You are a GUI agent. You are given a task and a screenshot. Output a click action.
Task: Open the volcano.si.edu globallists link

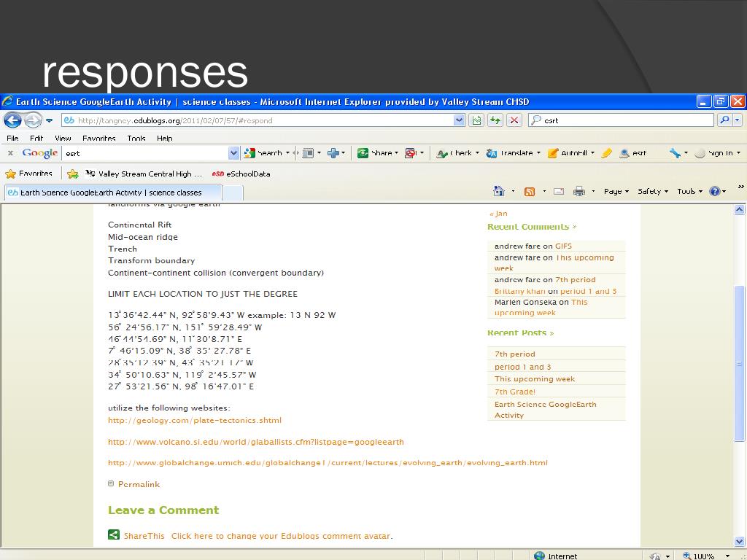click(x=256, y=442)
